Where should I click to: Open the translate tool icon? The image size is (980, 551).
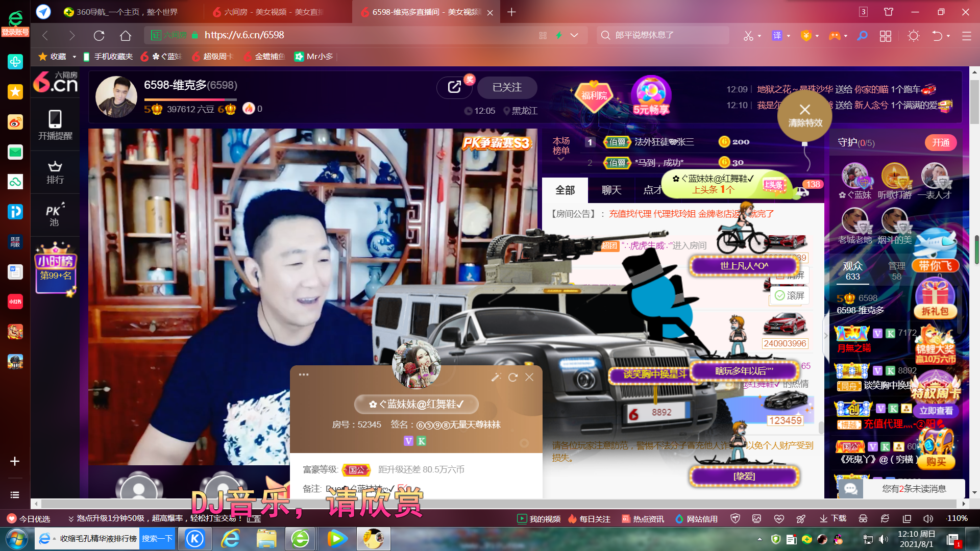(777, 36)
